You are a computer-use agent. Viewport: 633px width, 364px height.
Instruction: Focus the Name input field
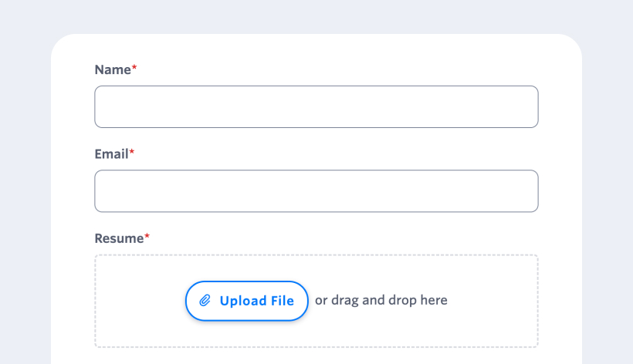(316, 106)
